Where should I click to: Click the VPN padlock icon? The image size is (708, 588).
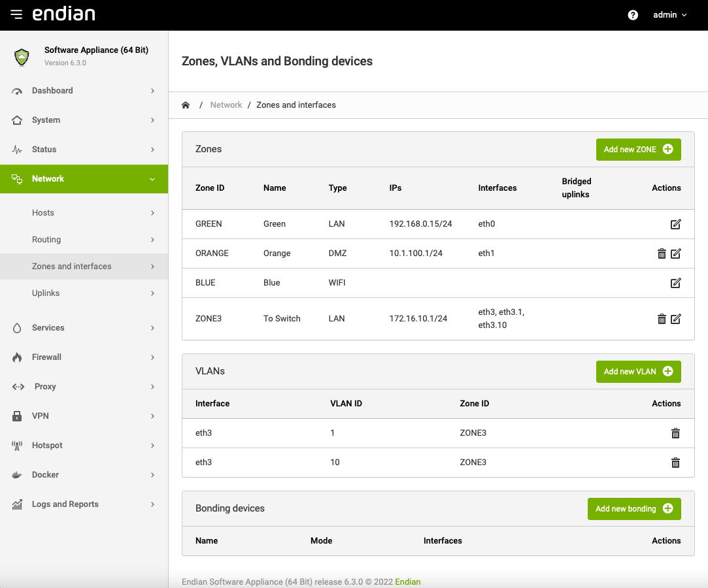17,416
